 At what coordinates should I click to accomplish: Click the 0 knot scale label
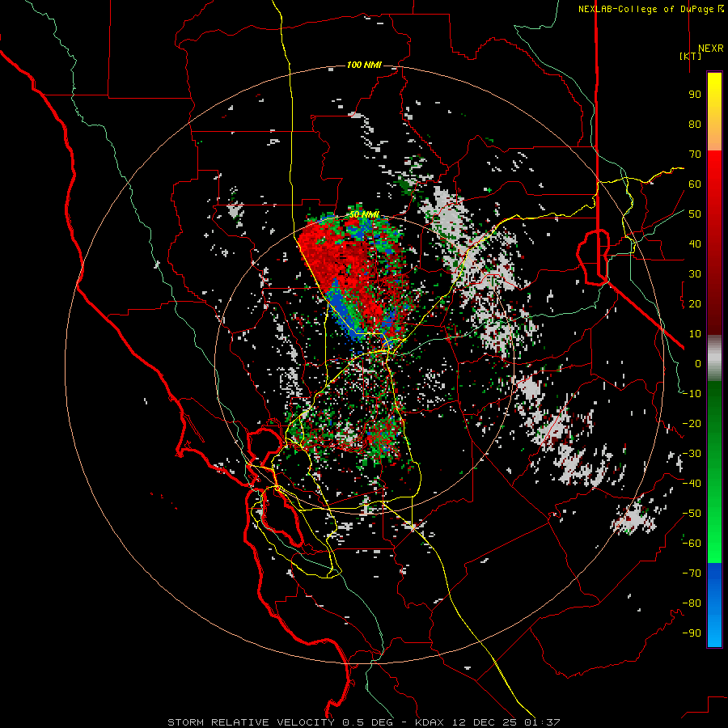[698, 363]
